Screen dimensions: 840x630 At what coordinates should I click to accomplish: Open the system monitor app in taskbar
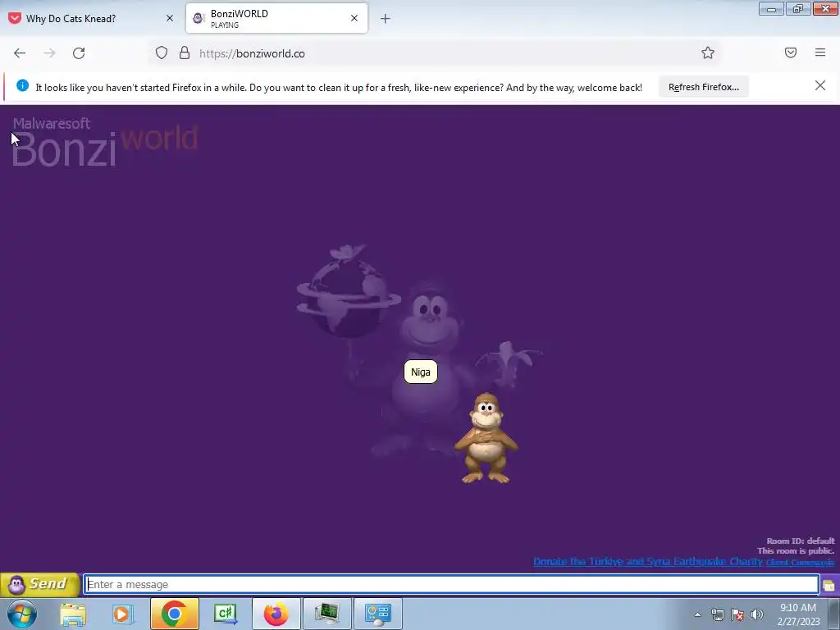click(326, 614)
